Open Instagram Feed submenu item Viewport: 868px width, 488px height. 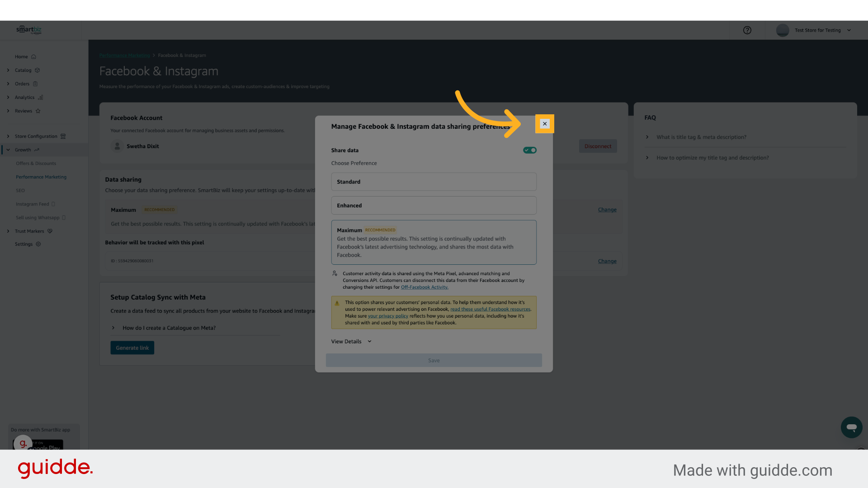coord(33,204)
